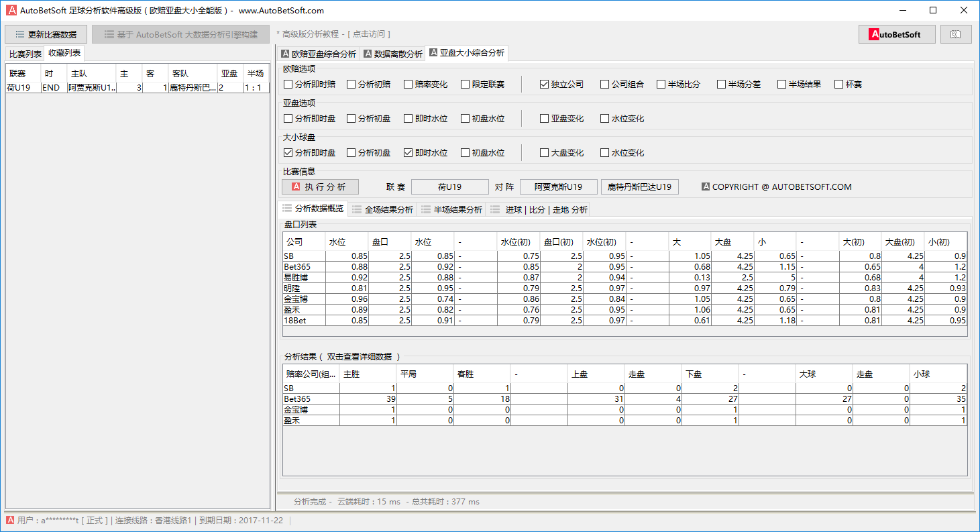Enable 分析即时赔 checkbox in 欧赔选项
This screenshot has width=980, height=532.
pos(309,85)
